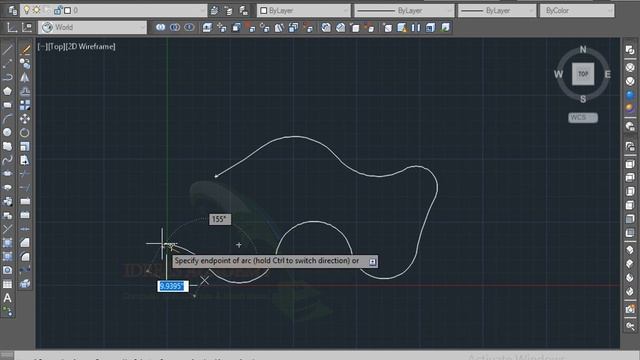The height and width of the screenshot is (360, 640).
Task: Expand options on the arc prompt tooltip
Action: coord(372,262)
